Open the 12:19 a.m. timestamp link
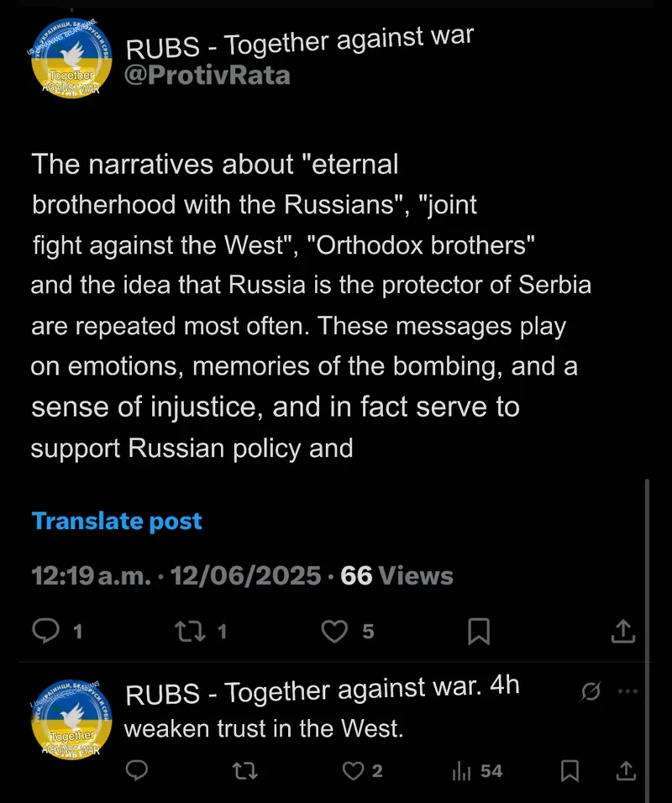Viewport: 672px width, 803px height. (x=92, y=575)
